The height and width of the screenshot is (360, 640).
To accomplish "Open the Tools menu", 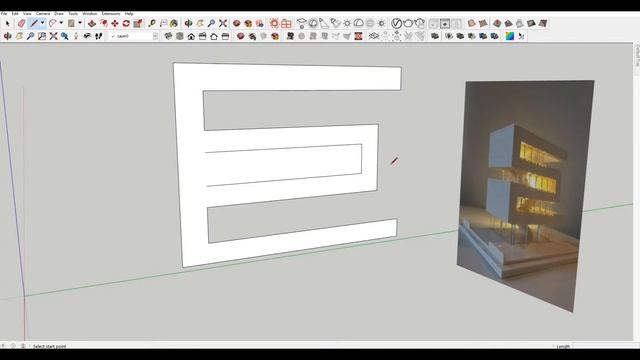I will coord(73,13).
